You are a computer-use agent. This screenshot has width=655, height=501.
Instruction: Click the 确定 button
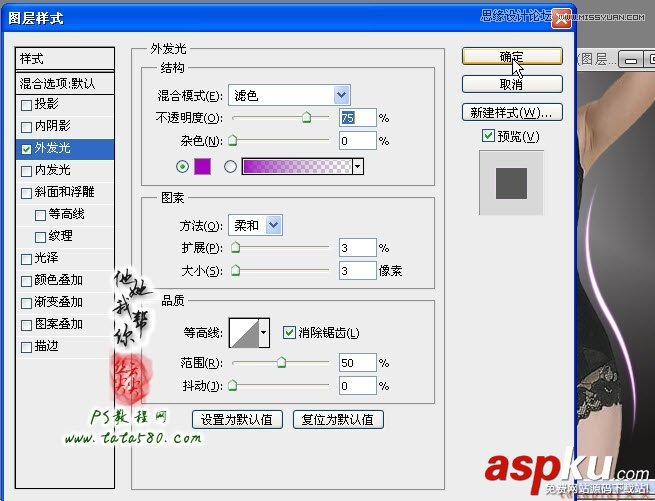pos(512,56)
